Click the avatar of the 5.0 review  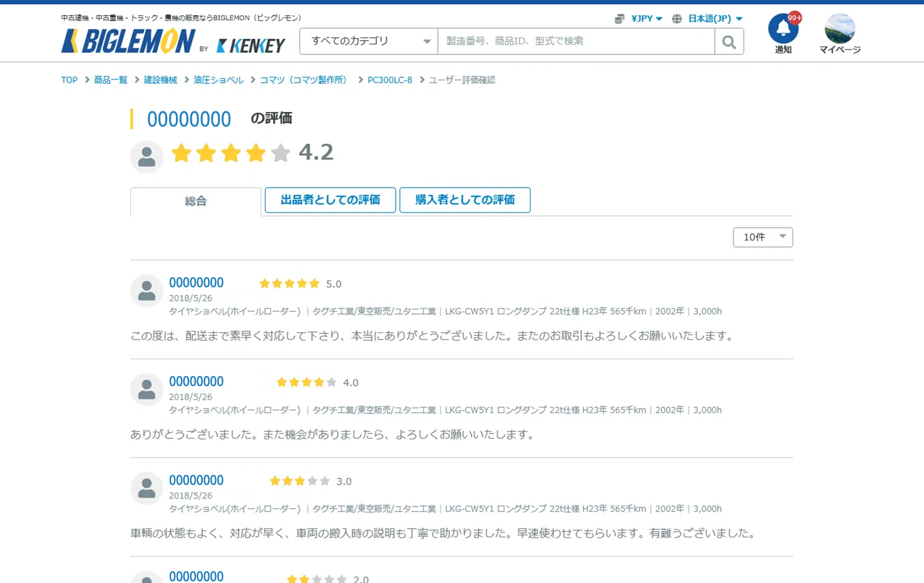(x=146, y=290)
